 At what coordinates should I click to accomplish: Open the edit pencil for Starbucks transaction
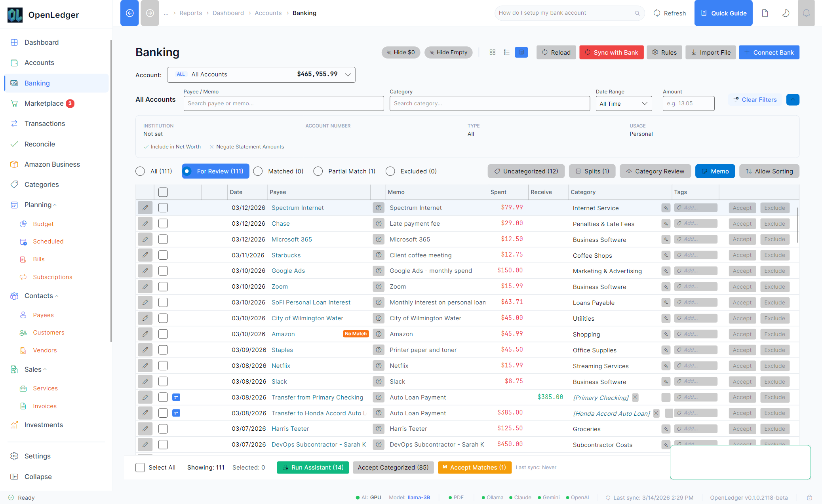[145, 255]
